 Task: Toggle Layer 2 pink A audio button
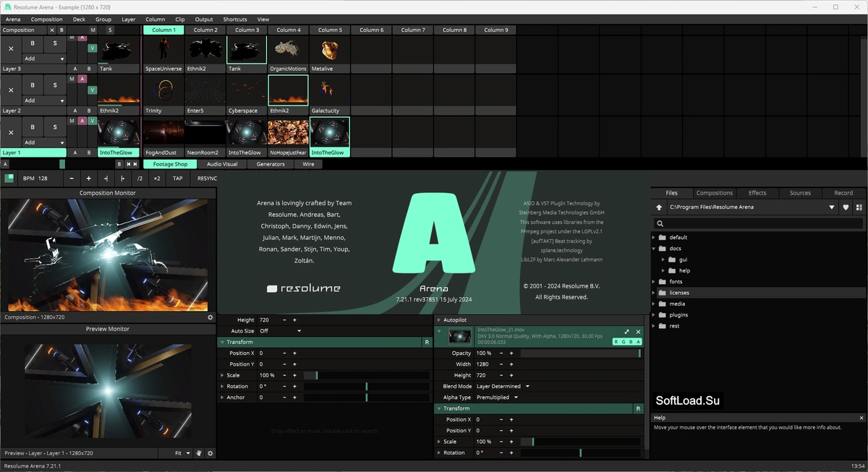click(82, 79)
